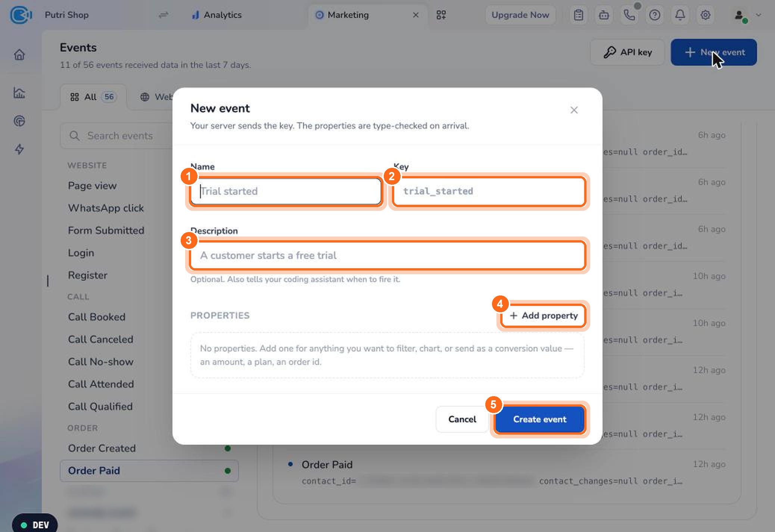Viewport: 775px width, 532px height.
Task: Open the notifications bell icon
Action: (680, 15)
